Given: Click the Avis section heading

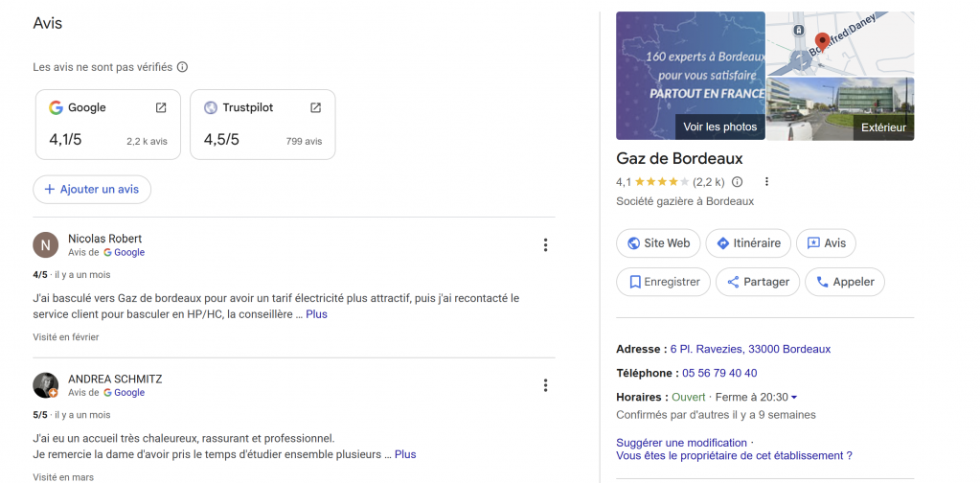Looking at the screenshot, I should [x=48, y=24].
